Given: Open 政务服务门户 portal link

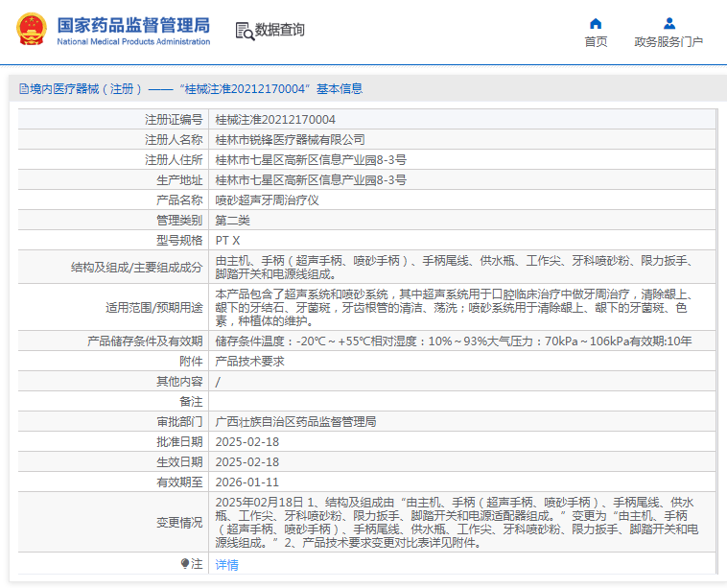Looking at the screenshot, I should click(668, 42).
